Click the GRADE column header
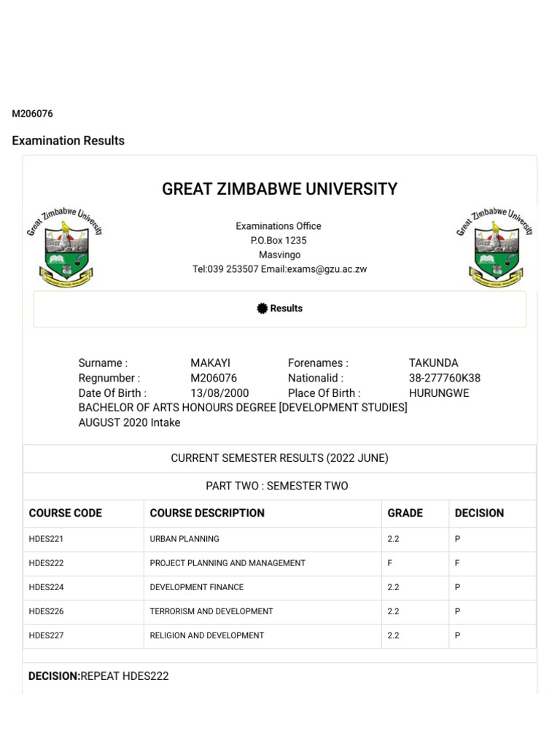 405,513
